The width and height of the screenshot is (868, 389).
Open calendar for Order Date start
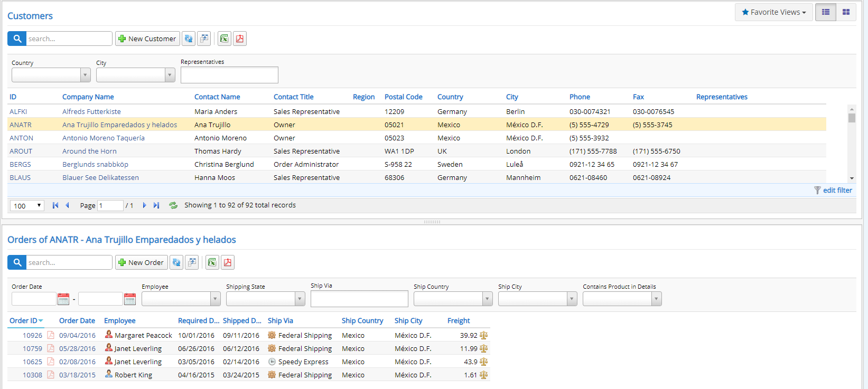63,299
